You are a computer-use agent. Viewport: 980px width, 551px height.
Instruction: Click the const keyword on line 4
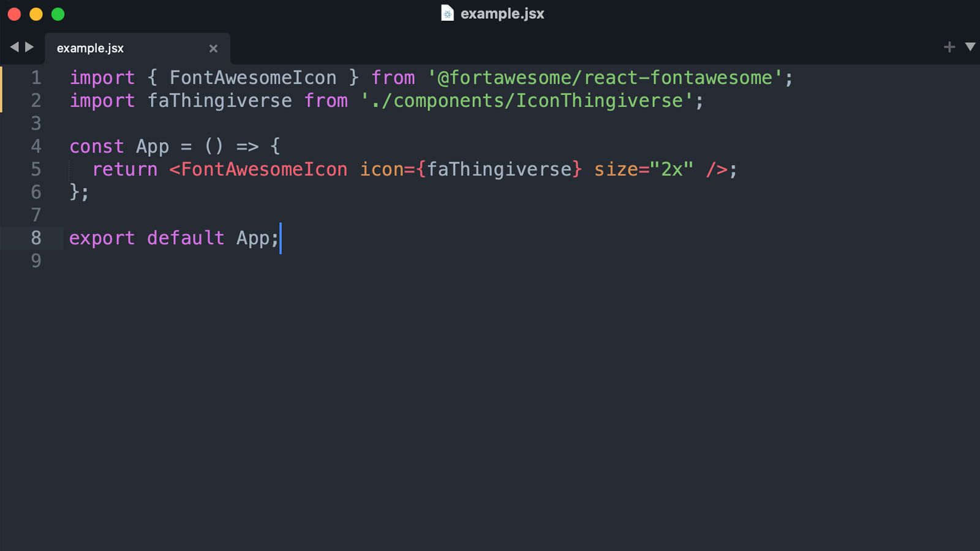pyautogui.click(x=97, y=146)
